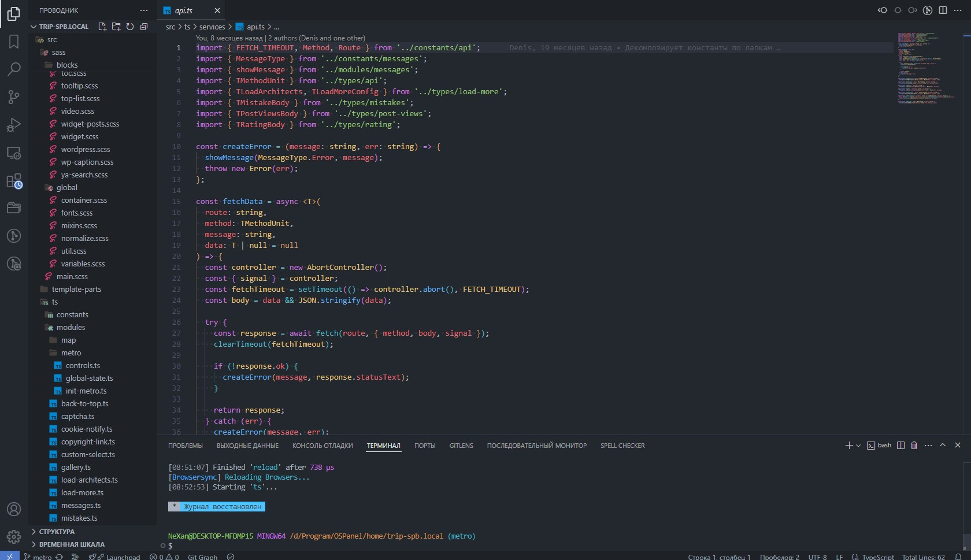Open Run and Debug view
Viewport: 971px width, 560px height.
[14, 125]
